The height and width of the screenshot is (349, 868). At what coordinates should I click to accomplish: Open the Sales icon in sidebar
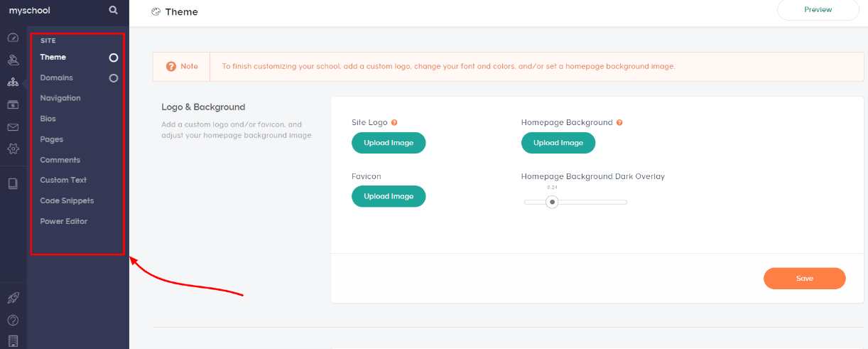[x=13, y=104]
